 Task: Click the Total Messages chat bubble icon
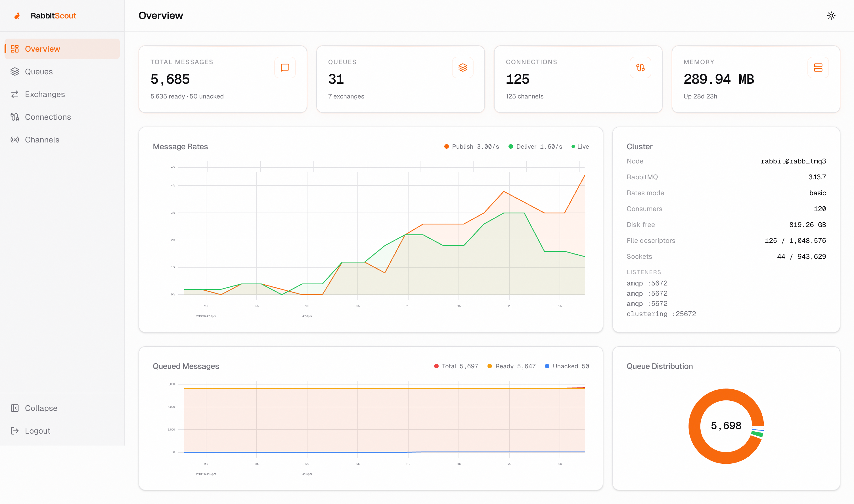point(285,68)
